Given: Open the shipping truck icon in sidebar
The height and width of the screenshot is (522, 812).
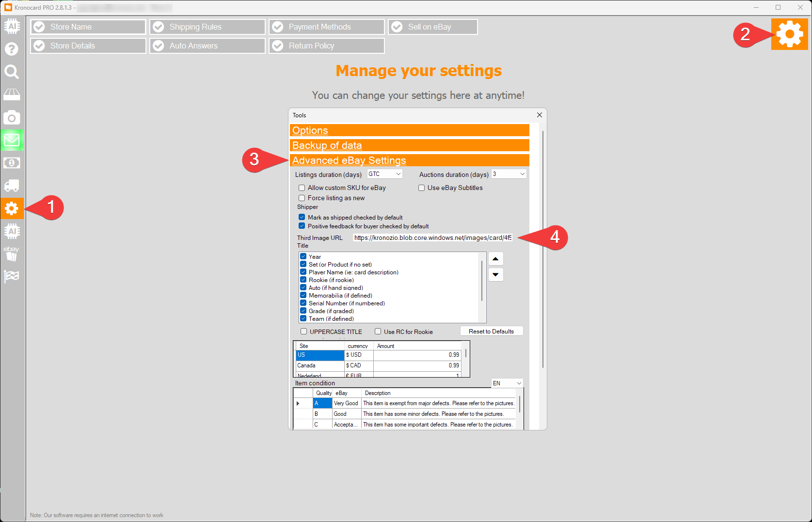Looking at the screenshot, I should (x=12, y=186).
